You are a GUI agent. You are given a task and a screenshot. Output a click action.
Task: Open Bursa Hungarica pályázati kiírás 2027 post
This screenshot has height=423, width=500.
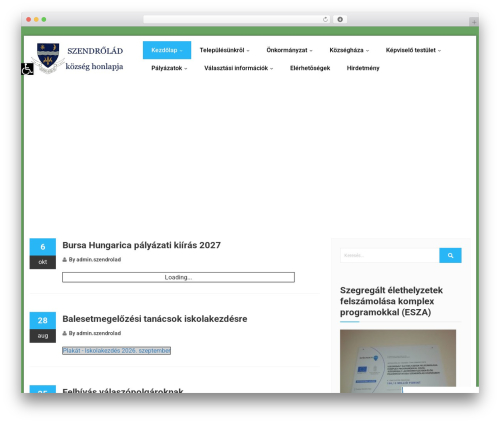click(142, 245)
